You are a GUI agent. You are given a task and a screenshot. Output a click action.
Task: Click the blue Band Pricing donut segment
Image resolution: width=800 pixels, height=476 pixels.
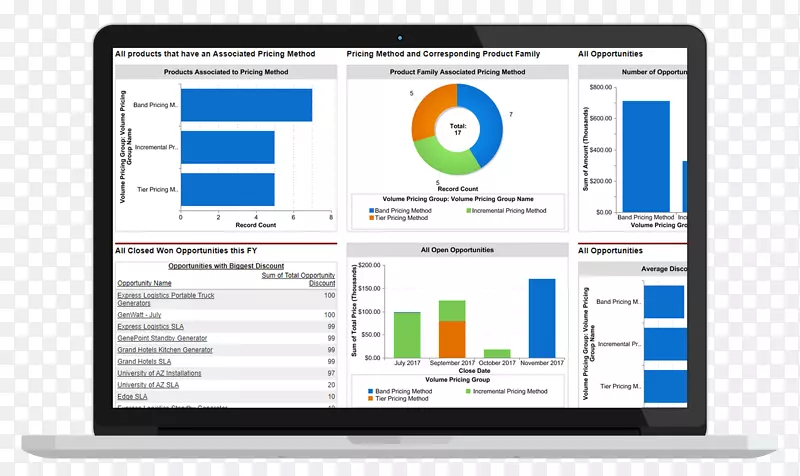point(489,128)
